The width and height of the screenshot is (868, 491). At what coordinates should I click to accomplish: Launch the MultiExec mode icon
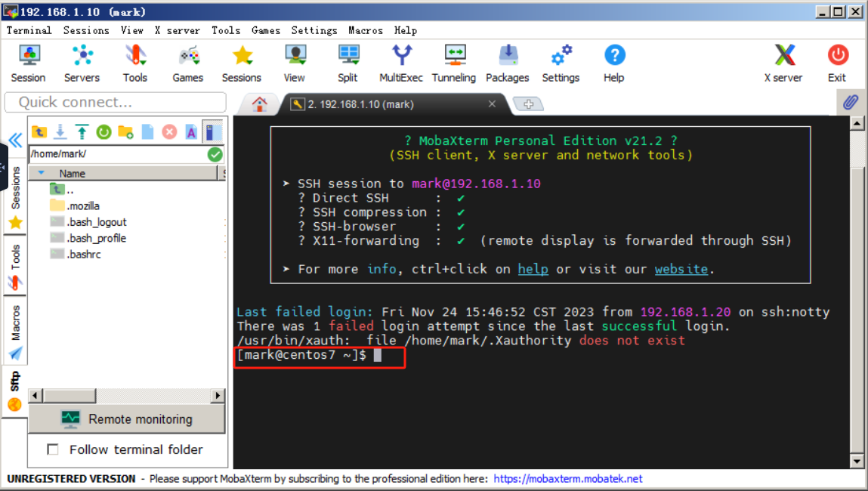pyautogui.click(x=401, y=63)
